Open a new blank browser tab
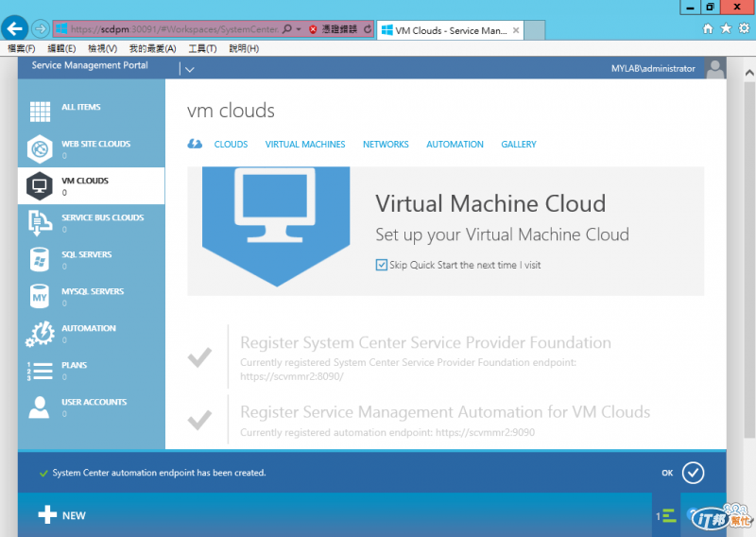Screen dimensions: 756x537 pyautogui.click(x=535, y=30)
